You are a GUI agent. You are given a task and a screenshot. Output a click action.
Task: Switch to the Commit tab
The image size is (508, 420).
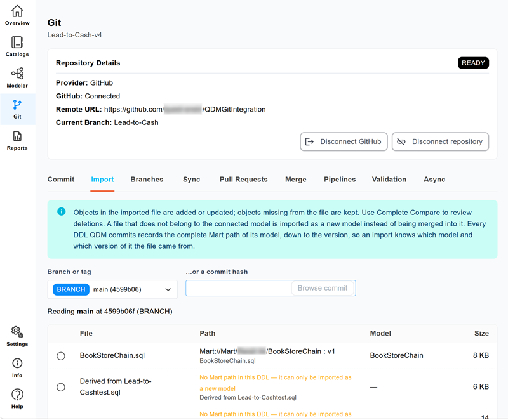pos(61,180)
